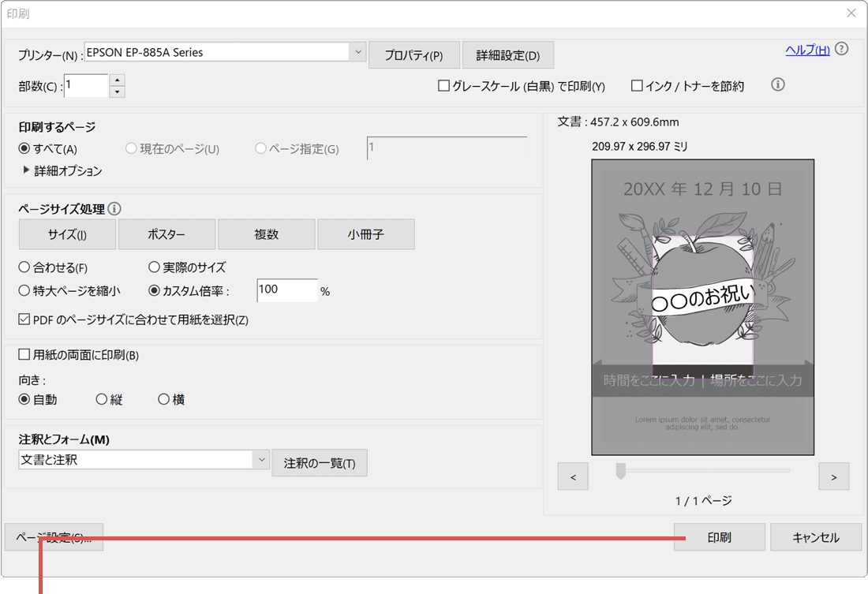Open the ヘルプ link
Image resolution: width=868 pixels, height=594 pixels.
(807, 49)
